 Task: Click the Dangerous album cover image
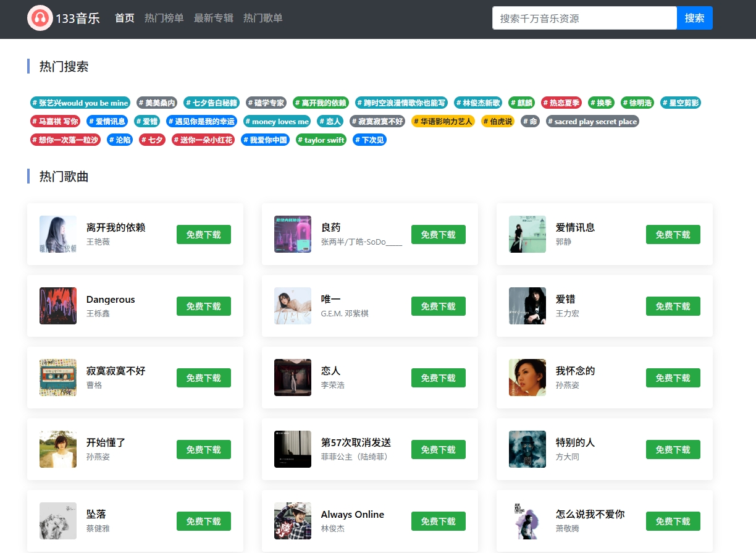(x=58, y=306)
